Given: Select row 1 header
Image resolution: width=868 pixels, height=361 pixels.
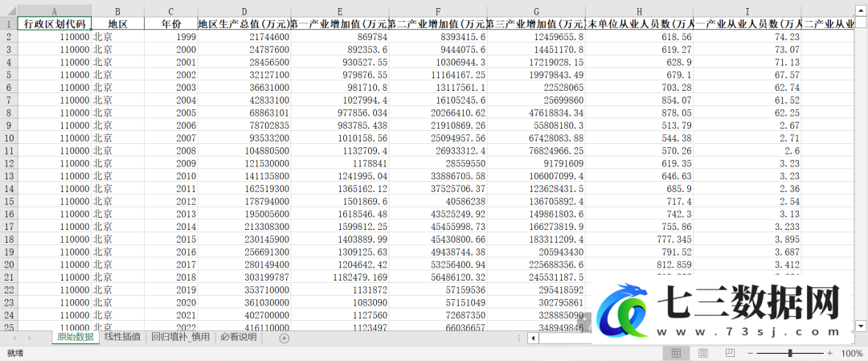Looking at the screenshot, I should pos(9,24).
